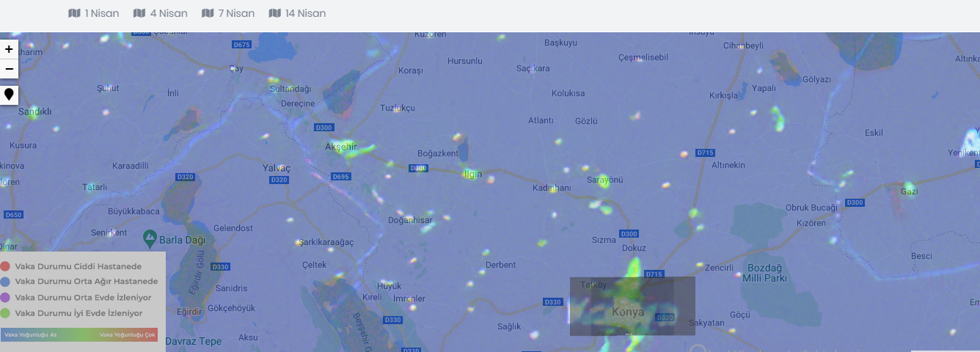Click the D300 road badge near Ilgın
The height and width of the screenshot is (352, 980).
[418, 168]
